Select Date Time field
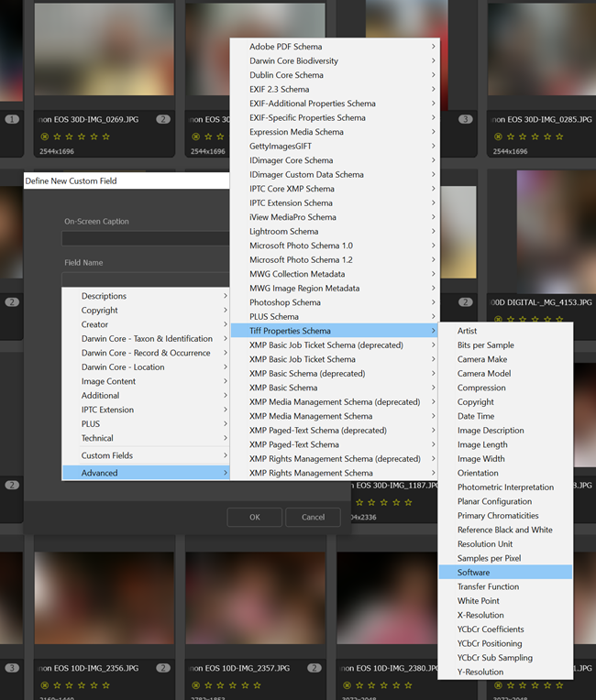The image size is (596, 700). point(505,416)
